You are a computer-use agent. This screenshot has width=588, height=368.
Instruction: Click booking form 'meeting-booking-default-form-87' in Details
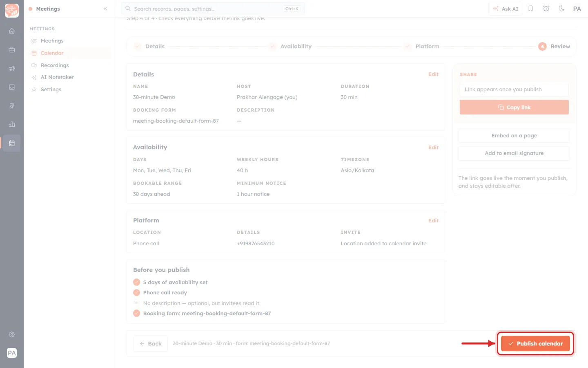tap(176, 121)
